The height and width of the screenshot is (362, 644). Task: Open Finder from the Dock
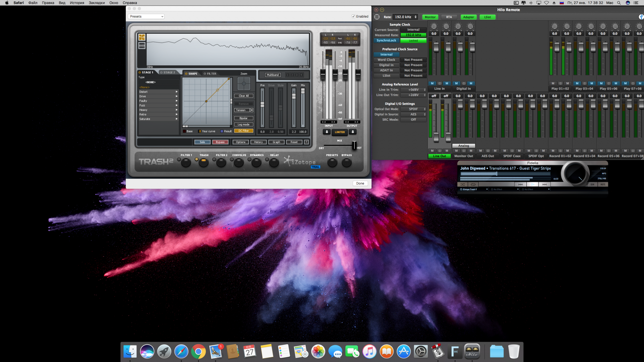tap(130, 352)
